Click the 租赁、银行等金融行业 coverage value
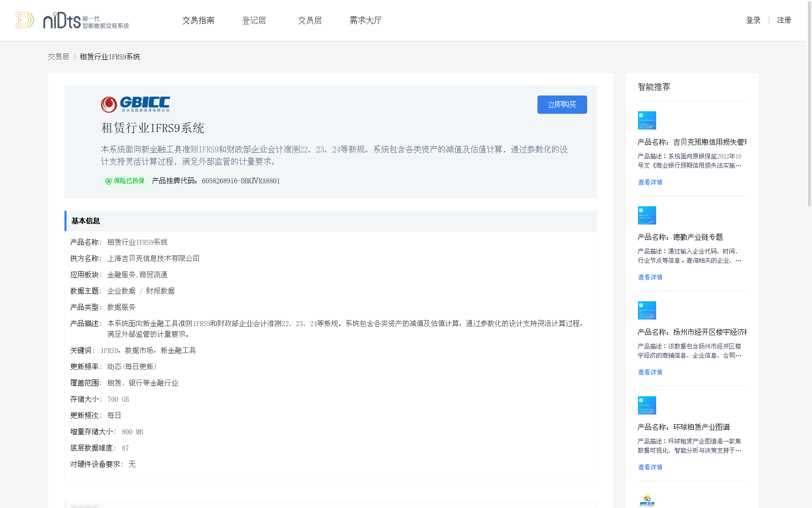 pyautogui.click(x=143, y=383)
